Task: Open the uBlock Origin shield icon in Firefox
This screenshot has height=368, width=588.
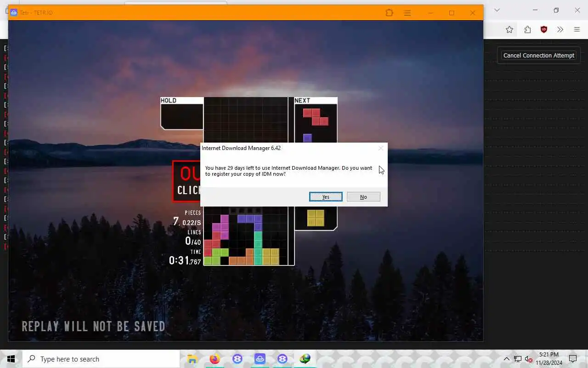Action: coord(544,29)
